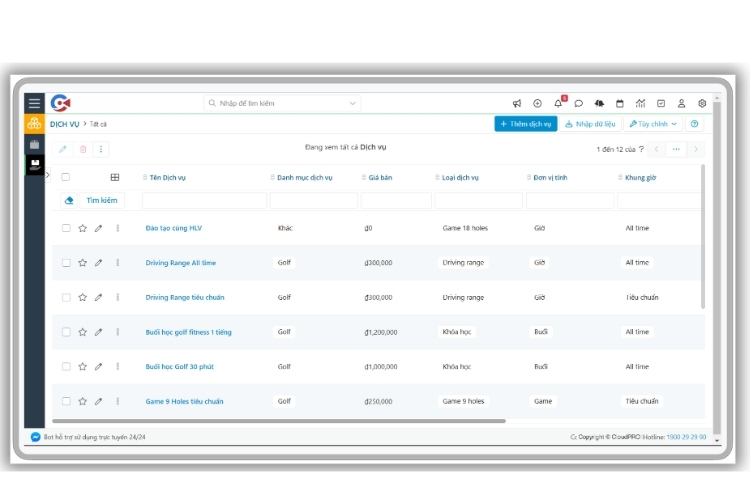
Task: Click the pencil edit icon for Đào tạo cùng HLV
Action: [98, 228]
